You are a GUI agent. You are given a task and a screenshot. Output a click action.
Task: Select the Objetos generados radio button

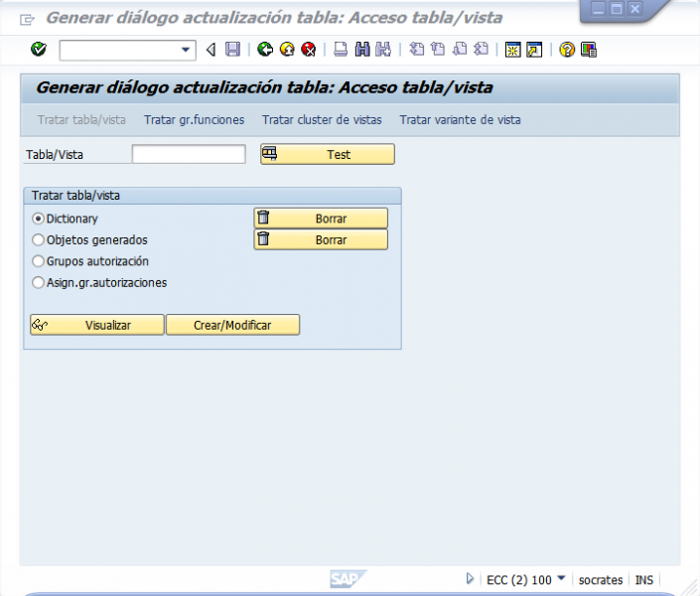tap(39, 239)
